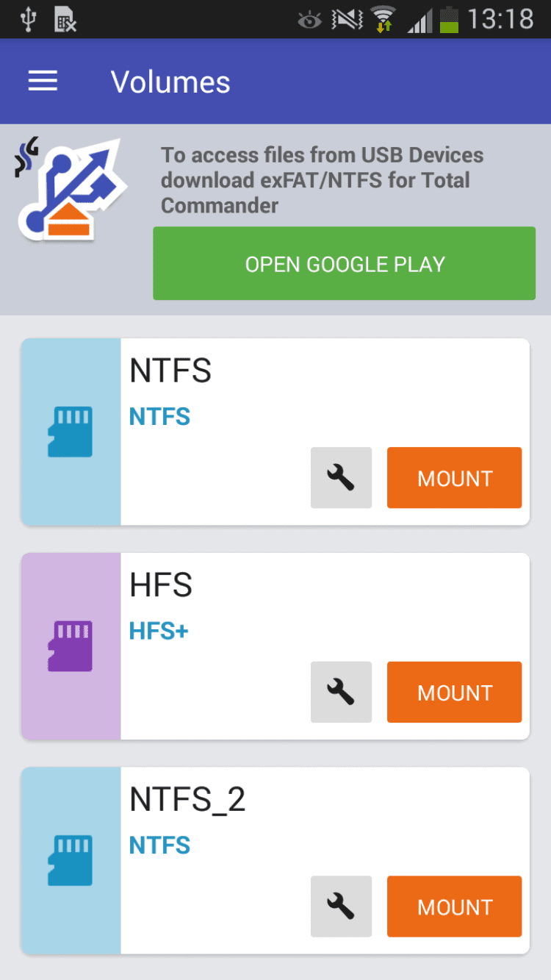
Task: Select the NTFS volume name
Action: [170, 371]
